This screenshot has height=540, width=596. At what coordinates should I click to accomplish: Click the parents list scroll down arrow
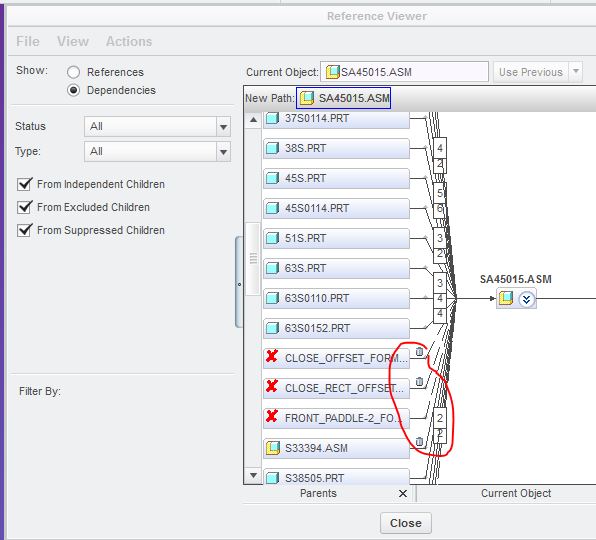[x=253, y=475]
